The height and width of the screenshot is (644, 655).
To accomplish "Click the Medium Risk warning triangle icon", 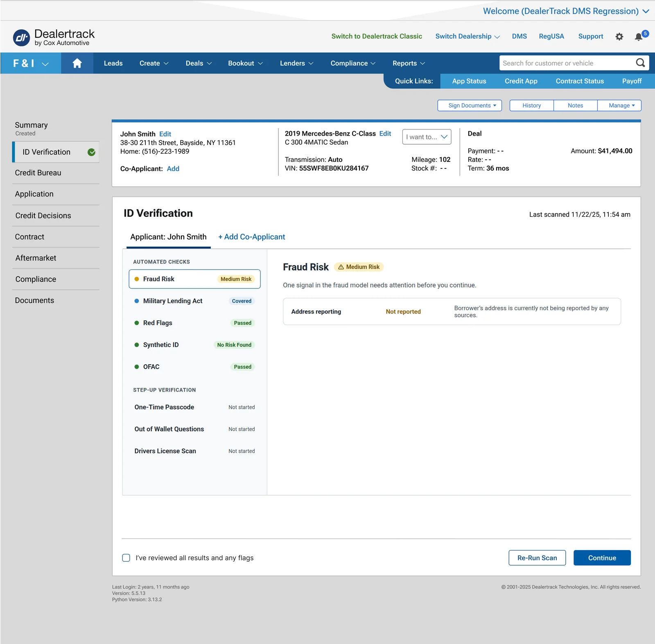I will (x=341, y=267).
